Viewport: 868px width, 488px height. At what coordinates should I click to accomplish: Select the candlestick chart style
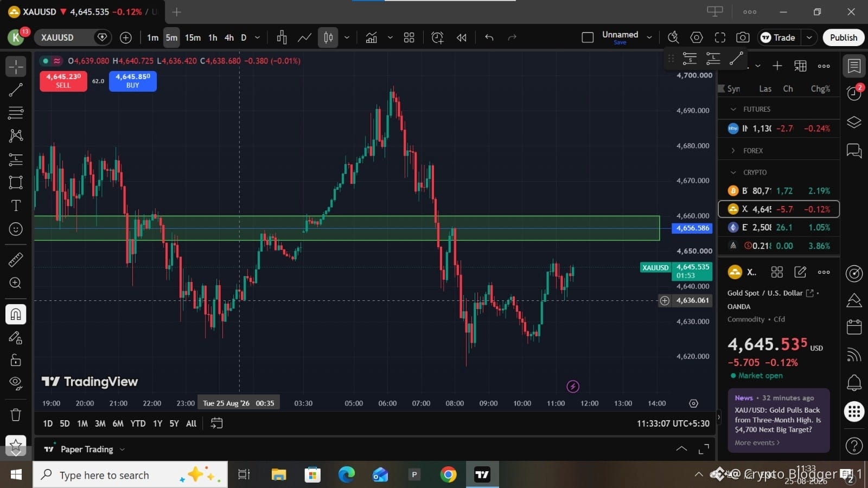pos(328,37)
